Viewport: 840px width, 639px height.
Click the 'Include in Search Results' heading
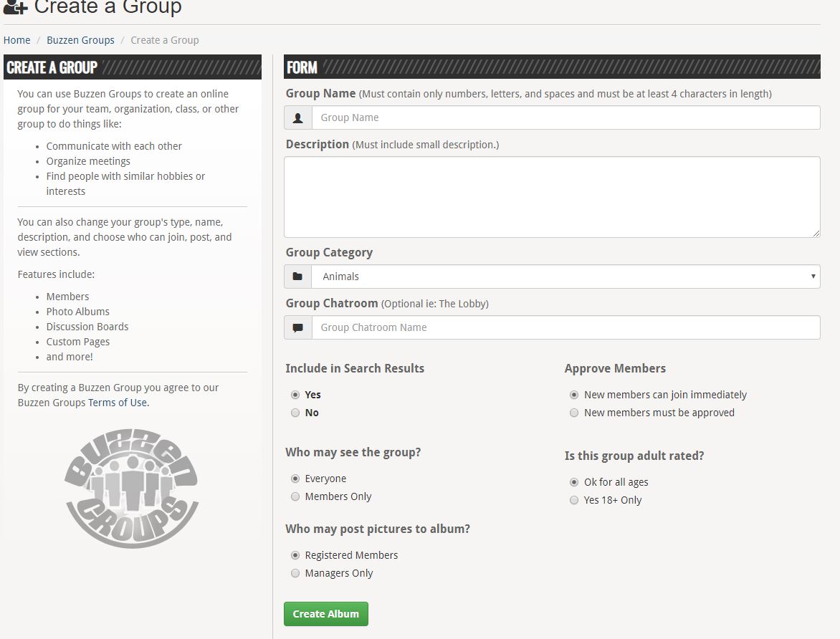pos(355,368)
